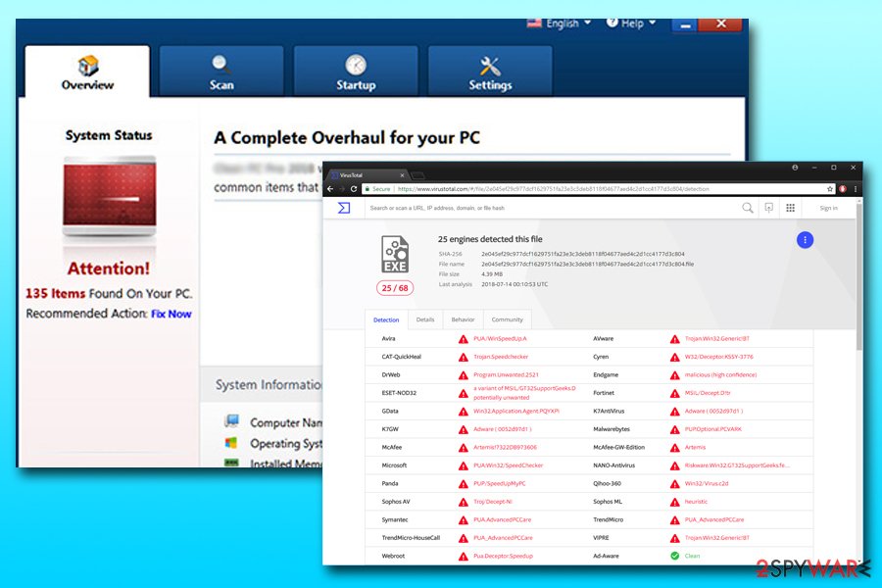Click the Sophos AV Troj/Decept-NI result
The height and width of the screenshot is (588, 882).
coord(493,502)
